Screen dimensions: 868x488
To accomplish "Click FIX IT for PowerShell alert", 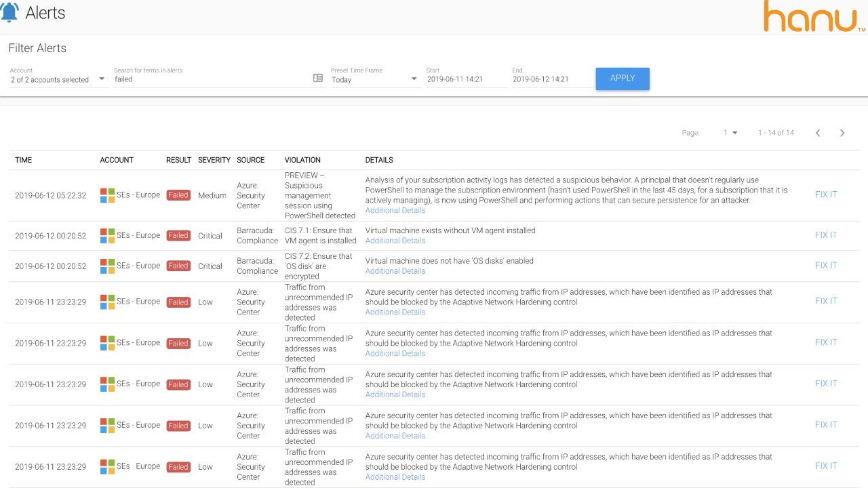I will click(x=826, y=195).
